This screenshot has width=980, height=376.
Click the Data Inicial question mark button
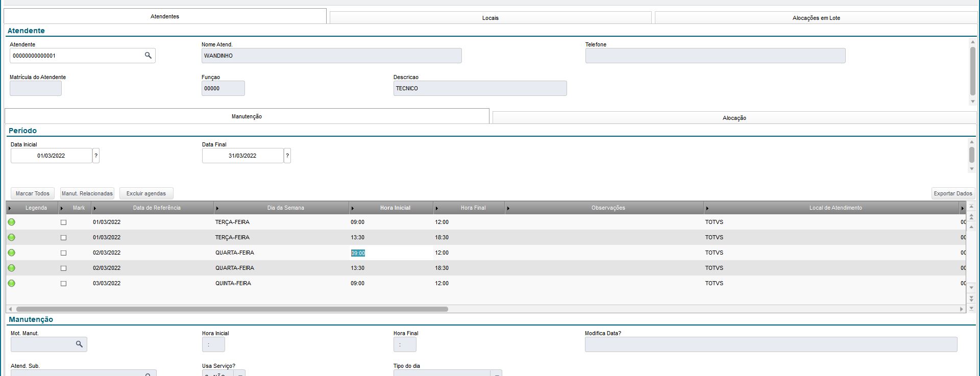coord(96,156)
